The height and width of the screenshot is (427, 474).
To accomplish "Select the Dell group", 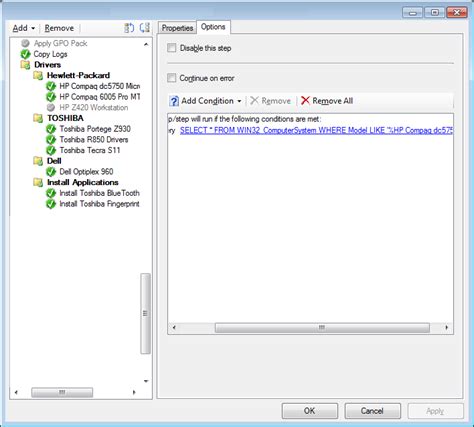I will [x=54, y=161].
